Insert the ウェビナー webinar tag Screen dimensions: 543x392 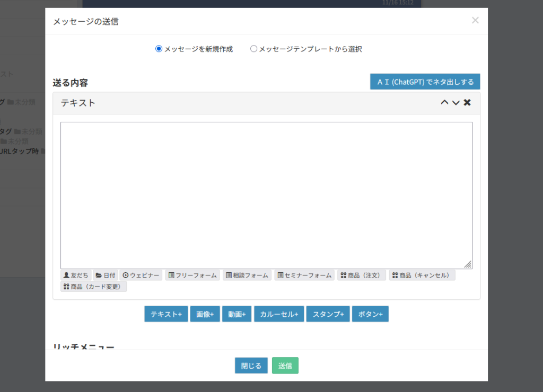point(141,275)
